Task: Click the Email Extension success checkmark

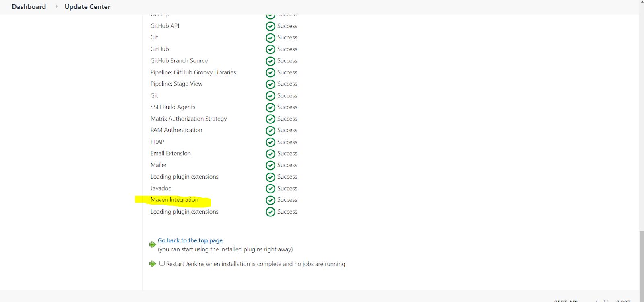Action: click(270, 154)
